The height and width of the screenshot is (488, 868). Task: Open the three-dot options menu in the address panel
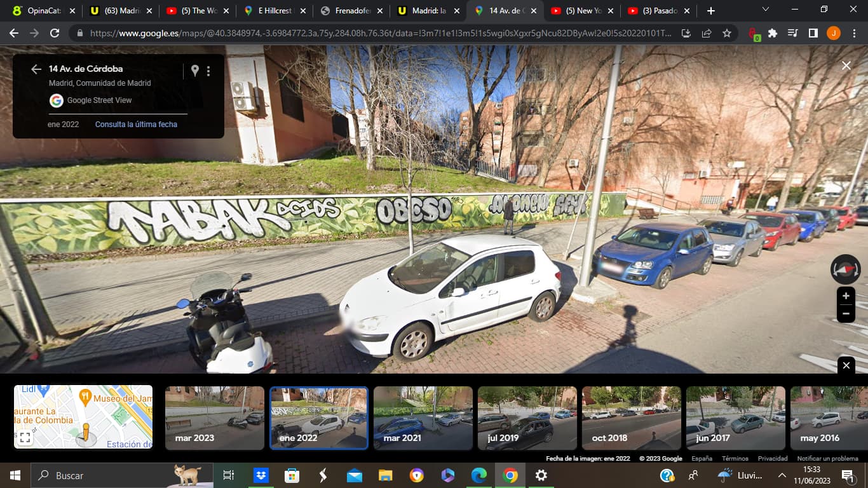coord(208,71)
